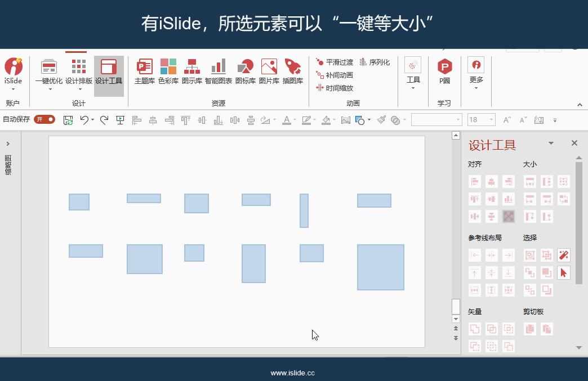Open the 图标库 icon library

pos(245,71)
